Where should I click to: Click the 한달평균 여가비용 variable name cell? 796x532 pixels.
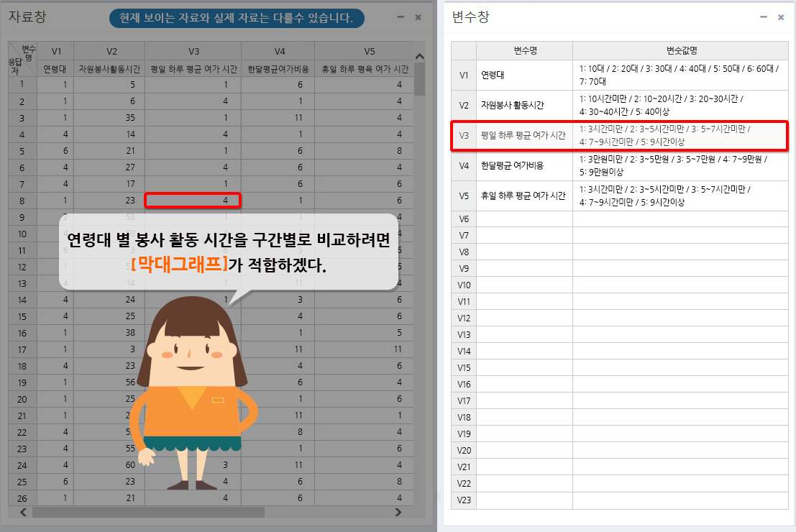tap(524, 165)
